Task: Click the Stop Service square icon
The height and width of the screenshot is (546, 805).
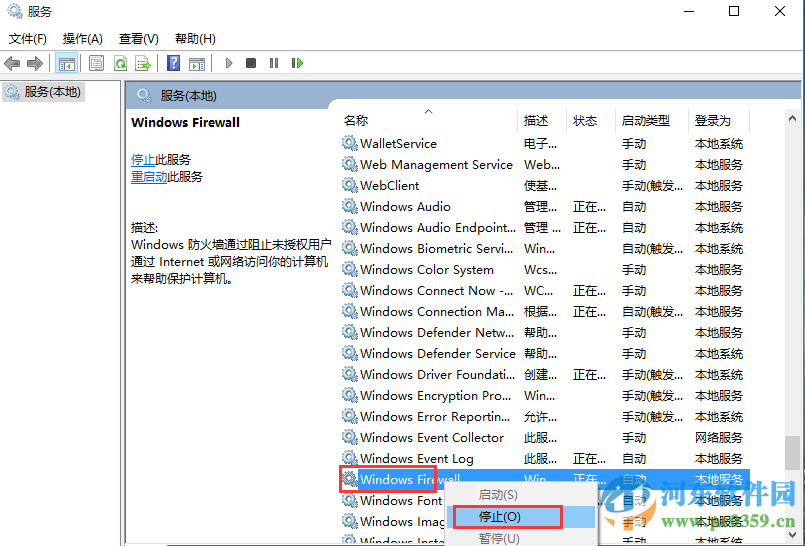Action: click(251, 63)
